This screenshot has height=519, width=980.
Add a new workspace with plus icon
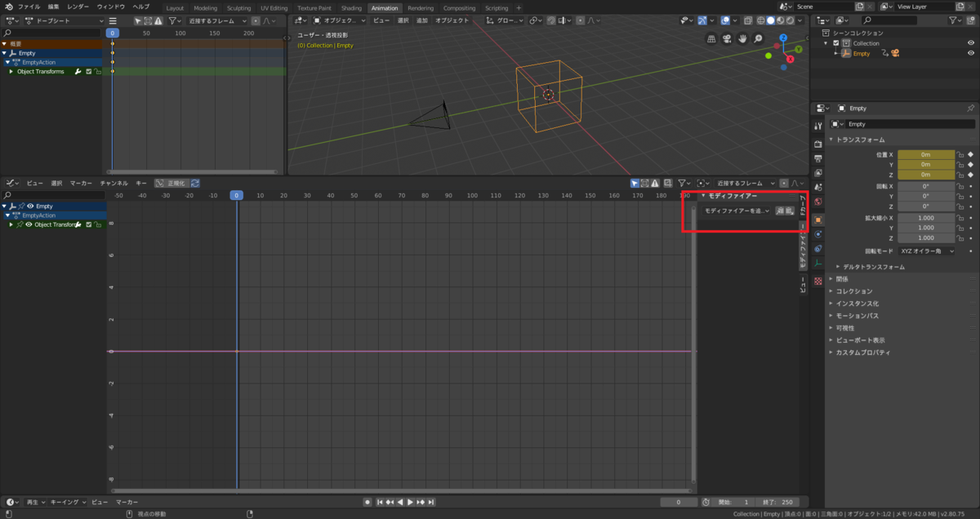tap(519, 7)
